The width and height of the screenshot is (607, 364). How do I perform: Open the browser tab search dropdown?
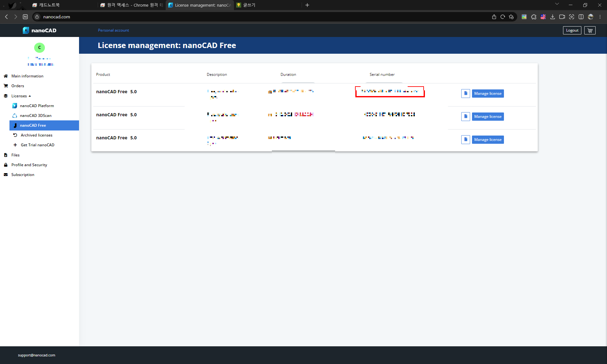coord(557,4)
